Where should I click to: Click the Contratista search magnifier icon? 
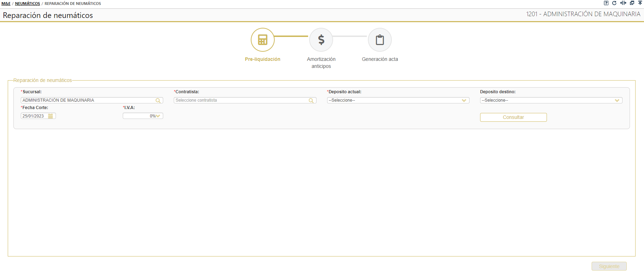point(311,101)
